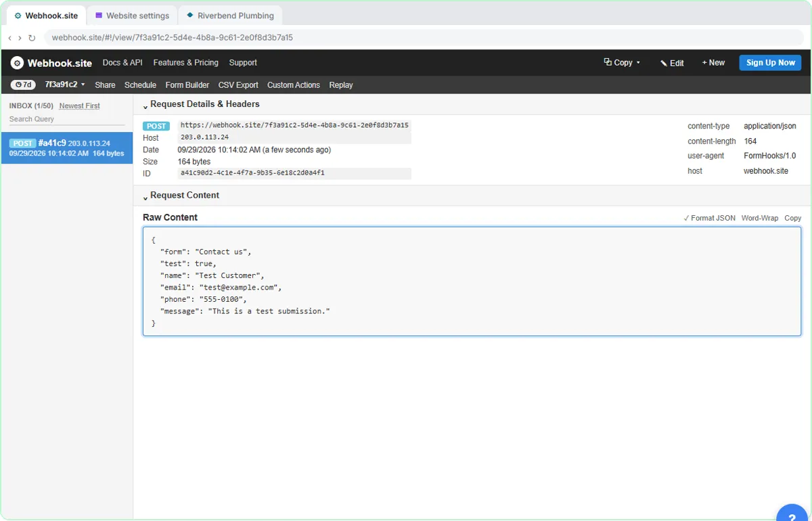
Task: Open Features & Pricing page
Action: point(186,62)
